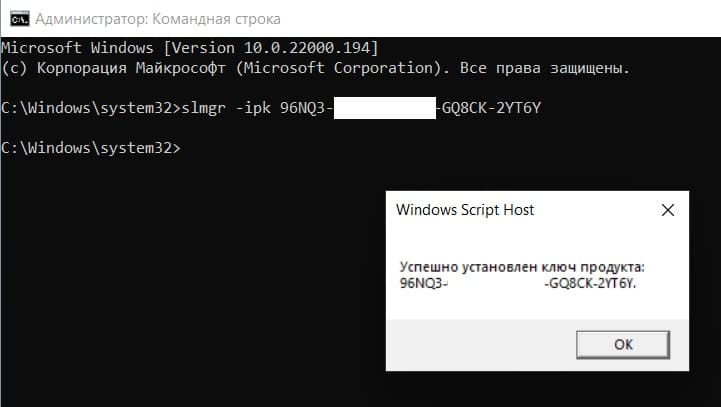The image size is (721, 407).
Task: Close the Windows Script Host dialog with X
Action: [x=668, y=210]
